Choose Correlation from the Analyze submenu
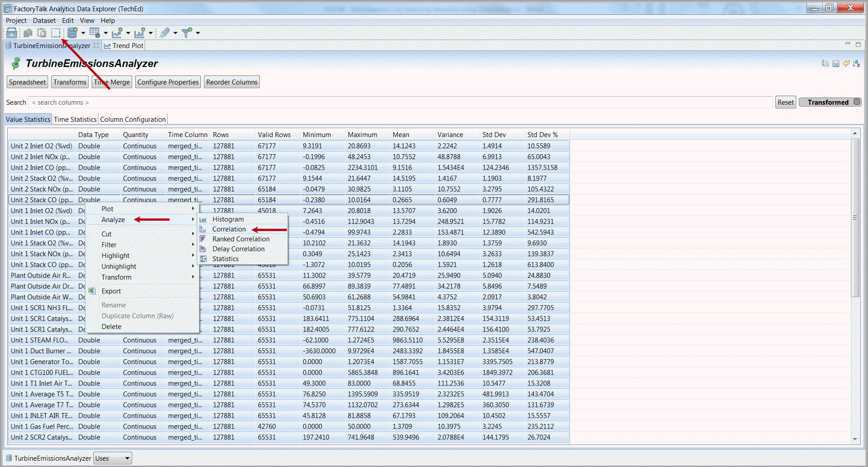The image size is (868, 467). (x=229, y=229)
